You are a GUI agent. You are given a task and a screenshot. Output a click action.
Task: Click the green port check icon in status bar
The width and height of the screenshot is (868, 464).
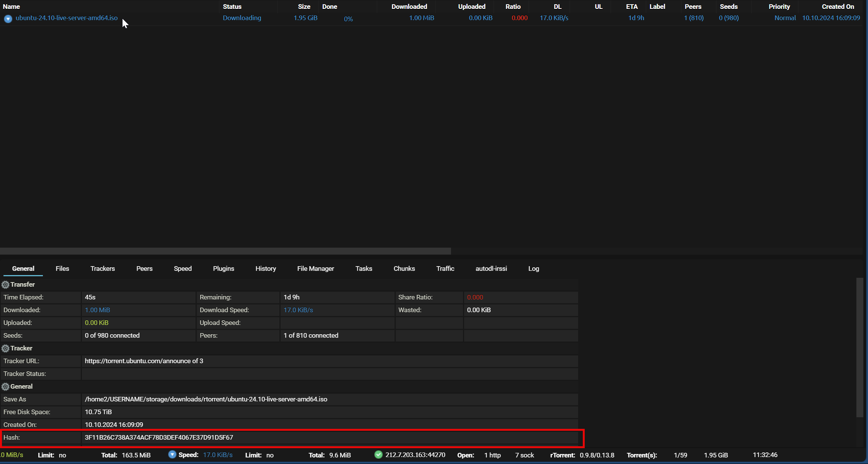pos(379,455)
